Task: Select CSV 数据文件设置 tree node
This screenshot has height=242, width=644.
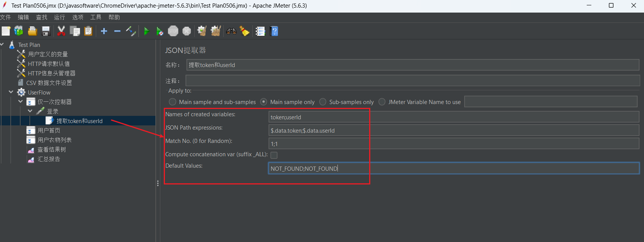Action: pos(49,83)
